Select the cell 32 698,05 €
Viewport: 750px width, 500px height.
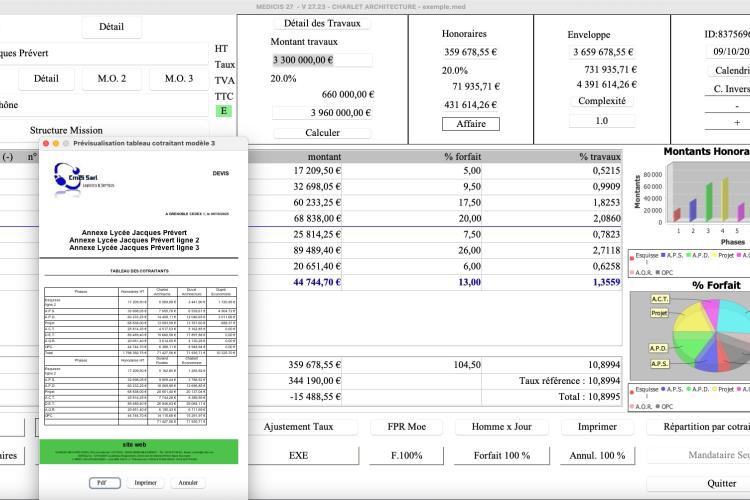pos(295,187)
